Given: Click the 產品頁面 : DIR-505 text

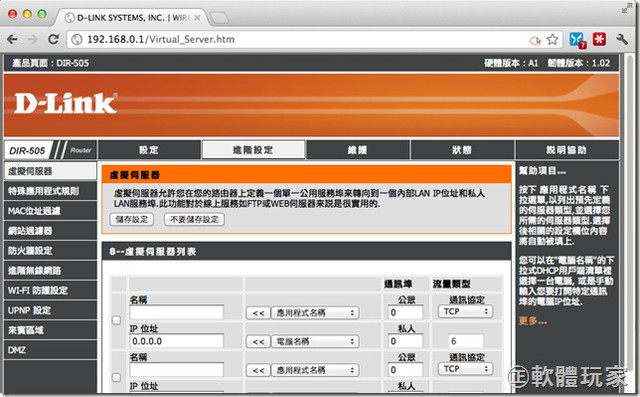Looking at the screenshot, I should click(51, 63).
